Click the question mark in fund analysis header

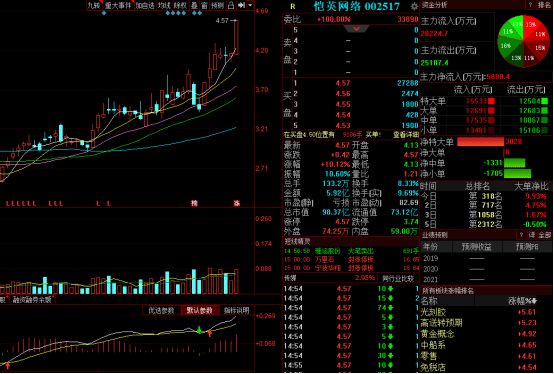tap(530, 5)
